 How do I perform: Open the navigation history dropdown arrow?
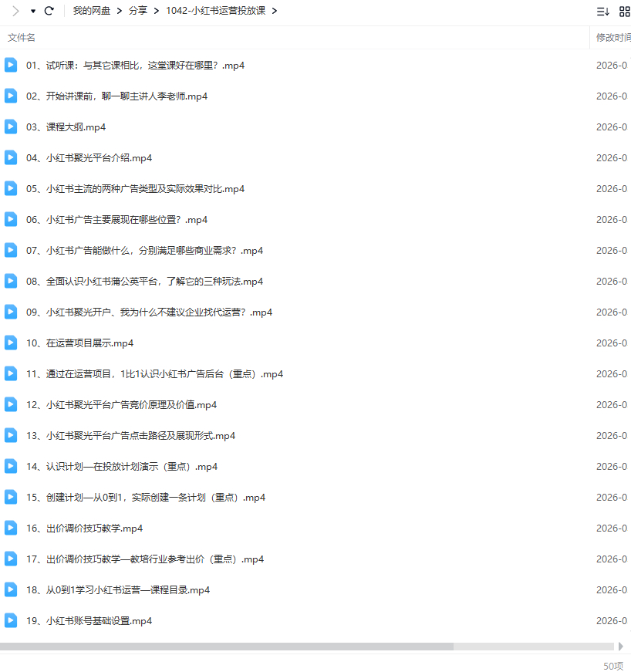tap(32, 11)
